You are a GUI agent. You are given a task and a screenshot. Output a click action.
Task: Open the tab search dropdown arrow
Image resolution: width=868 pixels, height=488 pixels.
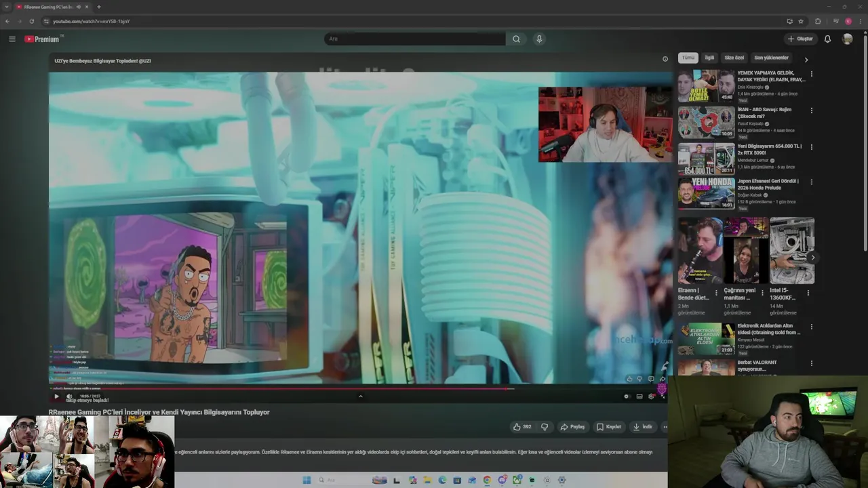pyautogui.click(x=6, y=7)
